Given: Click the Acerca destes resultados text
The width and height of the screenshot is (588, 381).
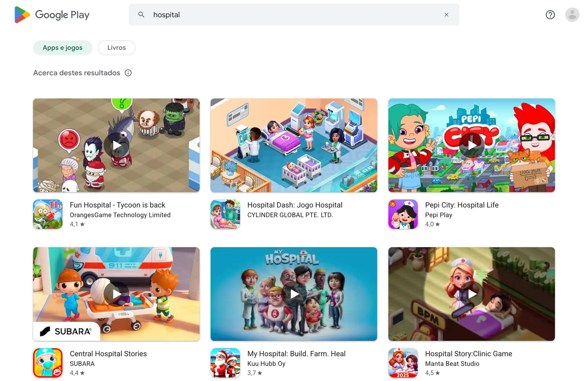Looking at the screenshot, I should 77,73.
